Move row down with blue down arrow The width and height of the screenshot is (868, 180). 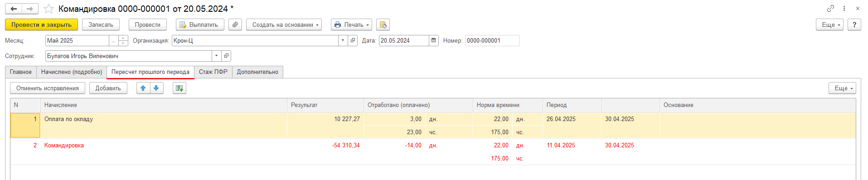tap(156, 88)
